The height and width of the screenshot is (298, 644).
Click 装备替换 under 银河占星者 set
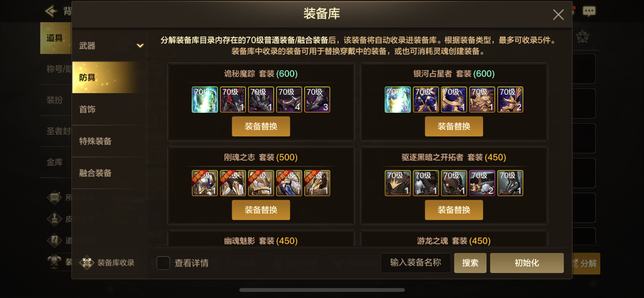point(454,126)
